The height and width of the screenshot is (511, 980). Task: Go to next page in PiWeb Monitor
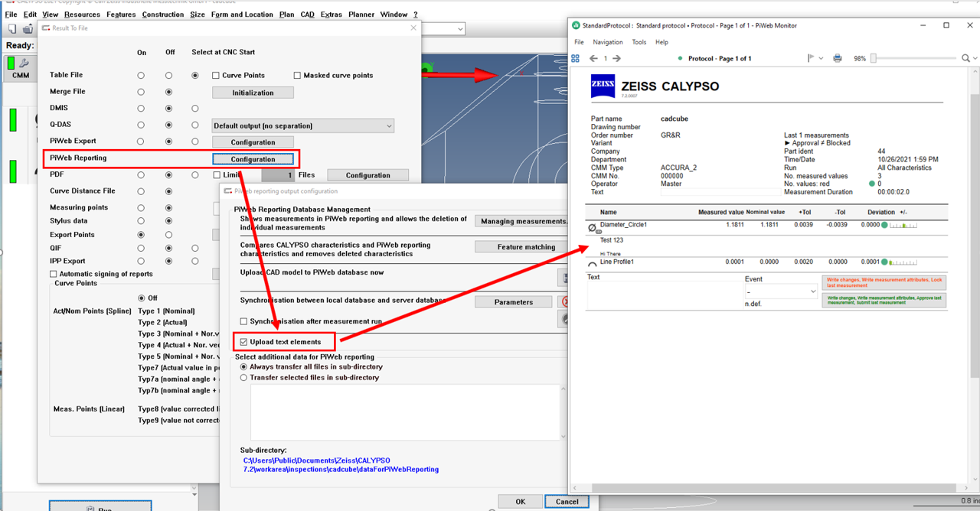pos(617,58)
